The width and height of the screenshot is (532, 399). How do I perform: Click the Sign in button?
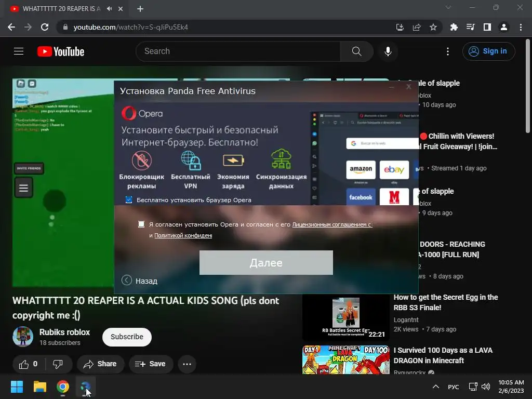point(488,51)
